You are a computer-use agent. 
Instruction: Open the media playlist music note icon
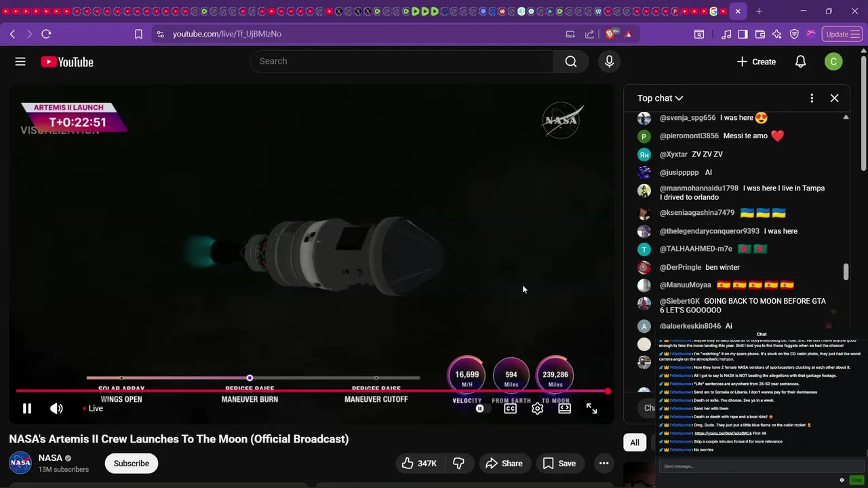coord(726,34)
